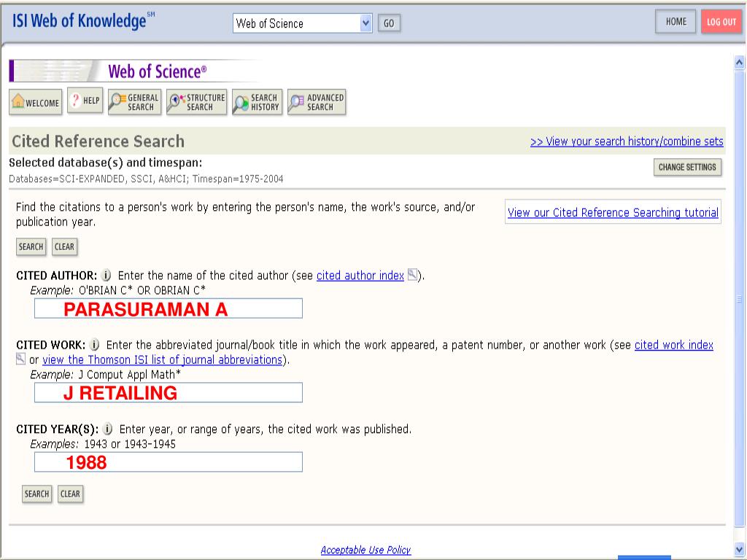Open the cited author index link
The height and width of the screenshot is (560, 747).
coord(360,275)
